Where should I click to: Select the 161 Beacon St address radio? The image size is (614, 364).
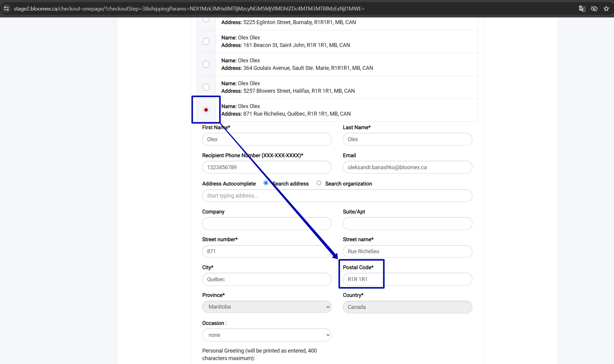point(206,41)
